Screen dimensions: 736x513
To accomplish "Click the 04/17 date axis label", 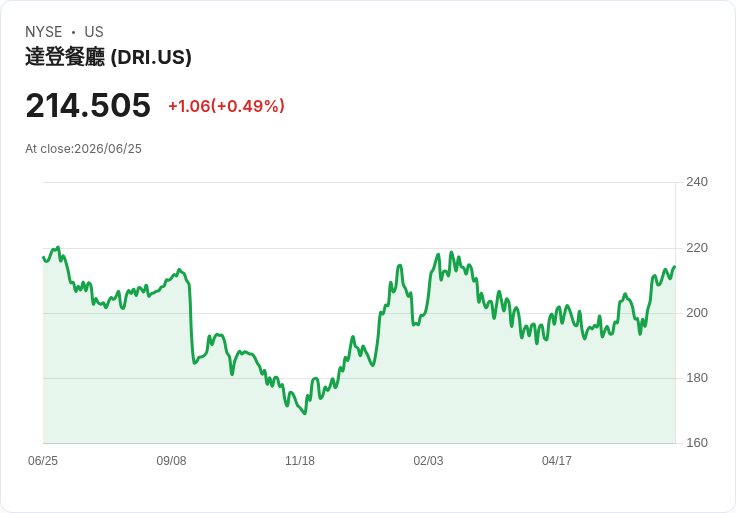I will (557, 461).
